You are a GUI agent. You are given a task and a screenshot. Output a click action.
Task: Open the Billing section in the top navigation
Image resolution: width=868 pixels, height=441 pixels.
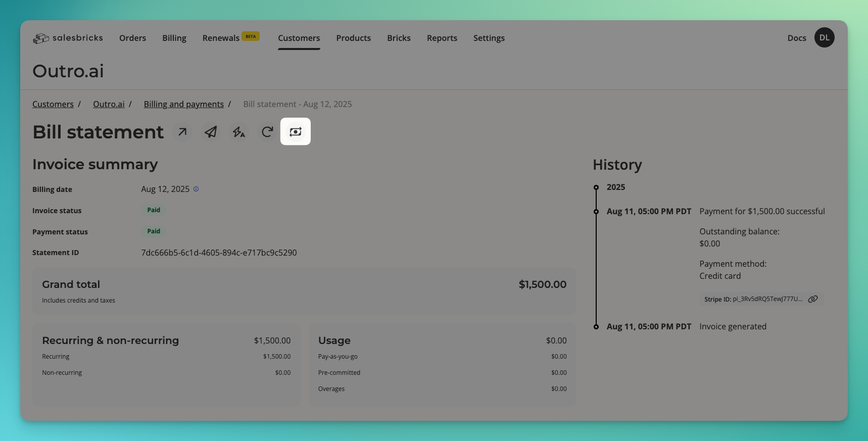click(x=174, y=38)
